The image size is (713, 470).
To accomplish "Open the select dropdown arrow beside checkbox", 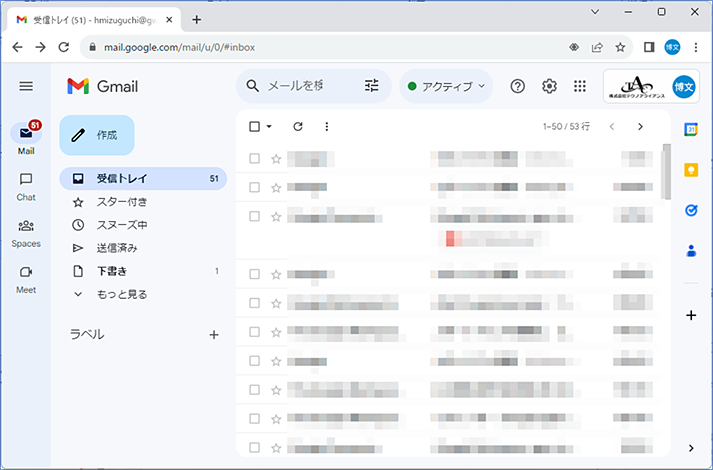I will point(269,126).
